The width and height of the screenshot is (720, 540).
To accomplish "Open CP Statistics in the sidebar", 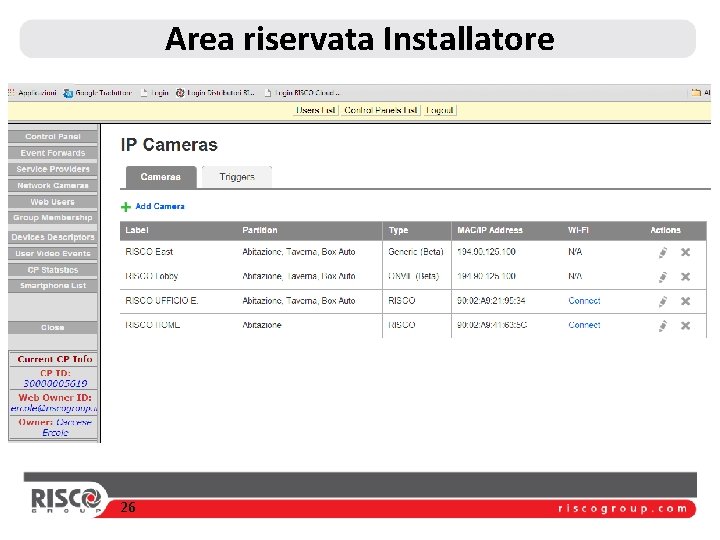I will pyautogui.click(x=53, y=270).
